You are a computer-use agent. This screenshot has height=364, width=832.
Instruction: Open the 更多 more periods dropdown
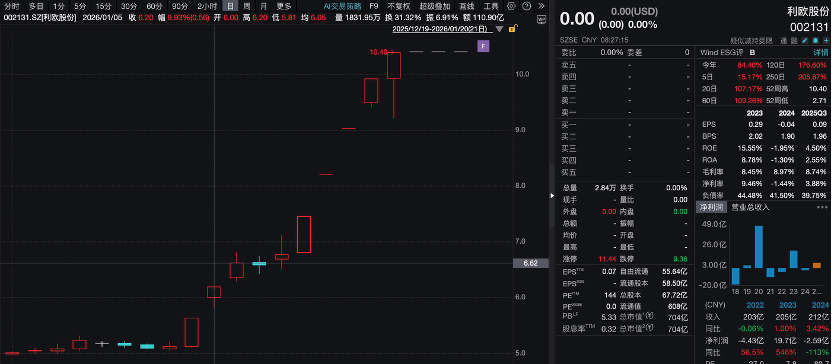point(284,6)
